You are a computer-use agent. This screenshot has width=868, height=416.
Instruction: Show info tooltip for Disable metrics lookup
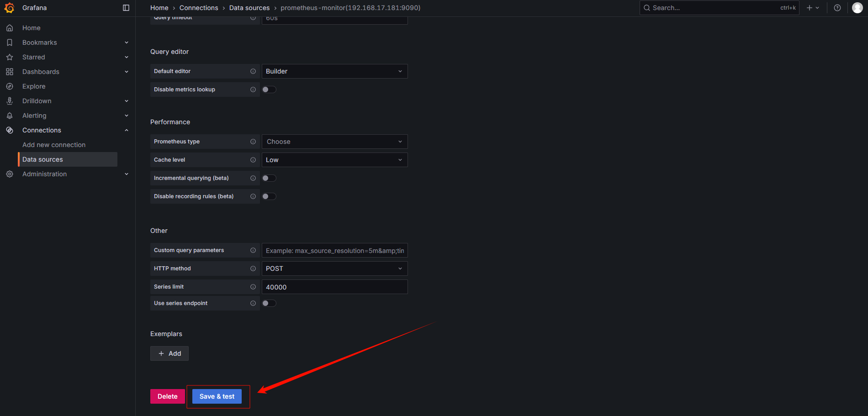(x=253, y=90)
